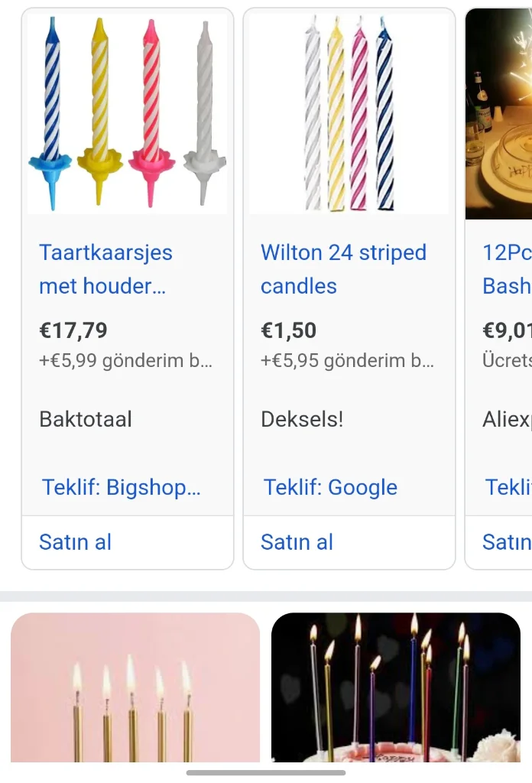
Task: Open the colorful lit cake candles image
Action: click(x=395, y=687)
